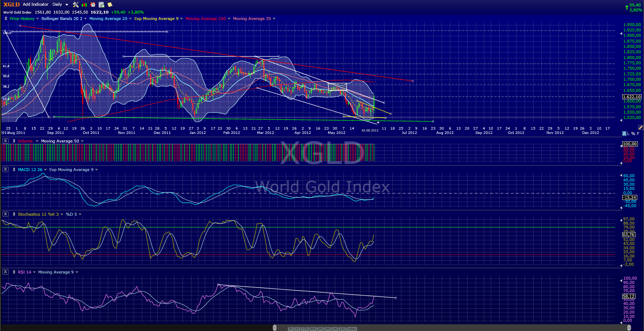Click the 01.06.2012 date marker on axis
The width and height of the screenshot is (644, 331).
tap(370, 130)
